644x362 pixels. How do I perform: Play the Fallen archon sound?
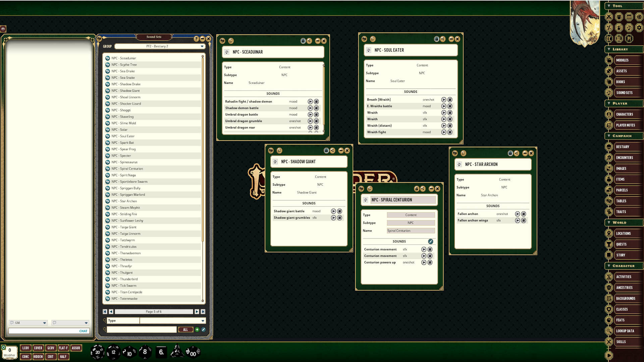click(517, 214)
